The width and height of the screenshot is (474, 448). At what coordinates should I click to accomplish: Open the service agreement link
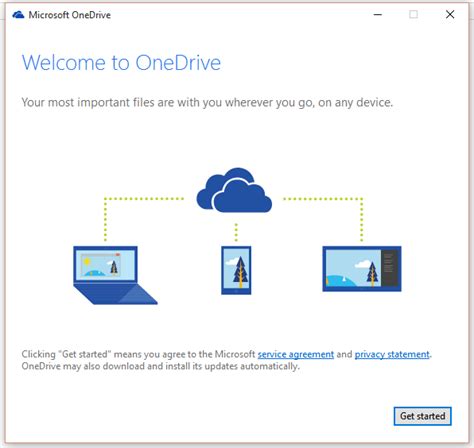click(x=296, y=354)
